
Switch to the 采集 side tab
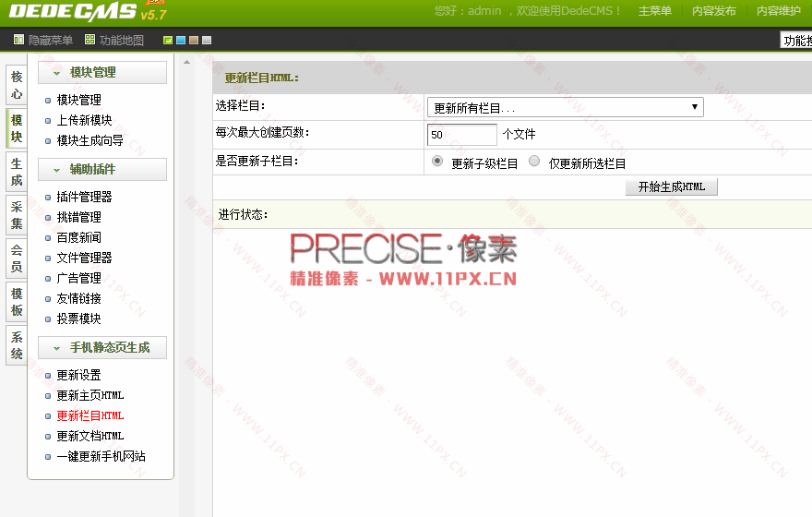[17, 215]
